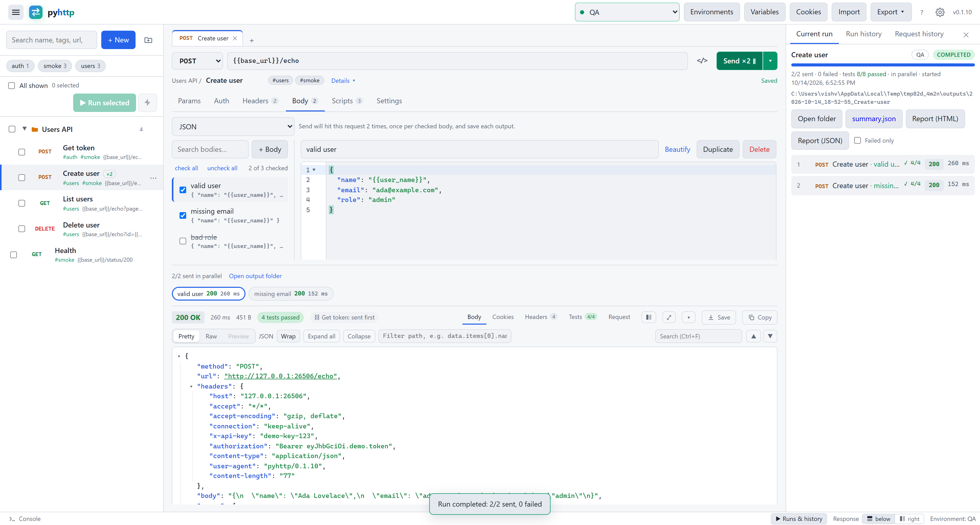
Task: Check the Get token request checkbox
Action: point(22,152)
